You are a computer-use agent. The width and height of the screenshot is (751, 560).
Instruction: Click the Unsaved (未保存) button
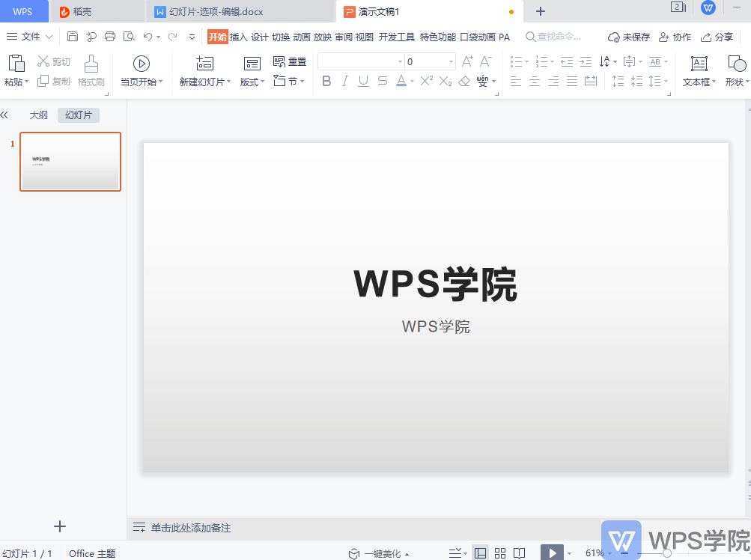(629, 37)
